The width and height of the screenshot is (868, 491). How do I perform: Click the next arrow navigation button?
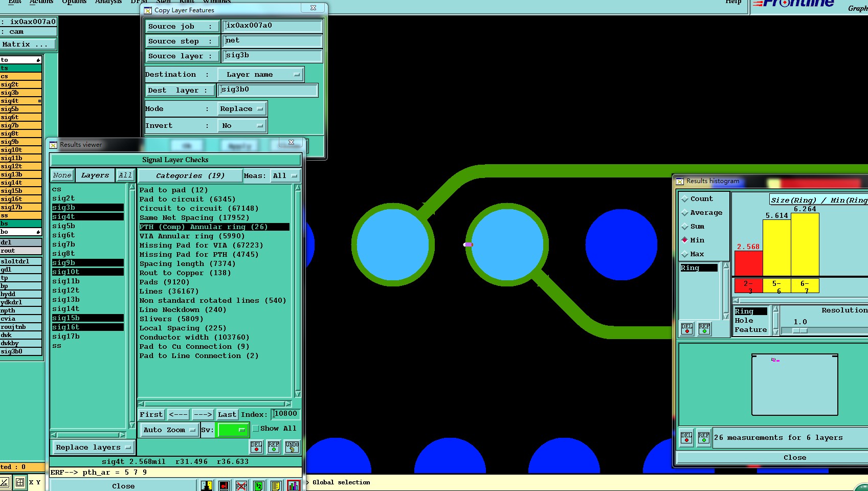tap(203, 414)
